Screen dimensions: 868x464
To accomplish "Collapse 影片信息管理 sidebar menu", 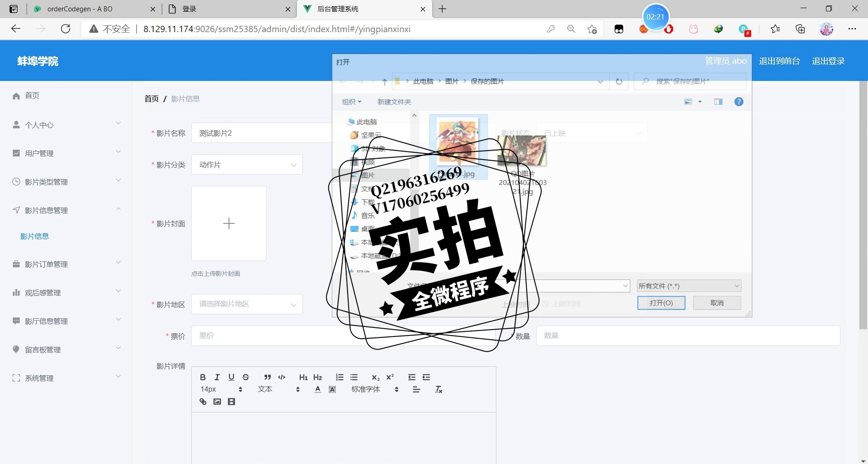I will click(66, 210).
